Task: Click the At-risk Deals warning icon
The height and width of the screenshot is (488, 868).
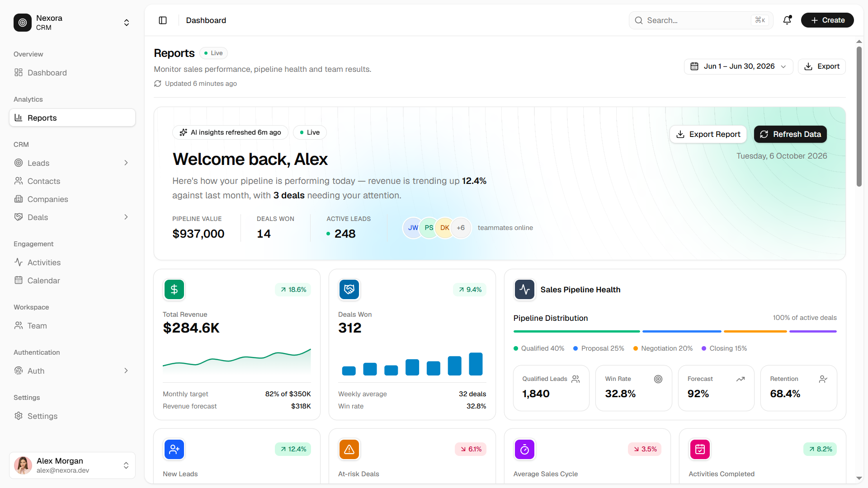Action: (349, 449)
